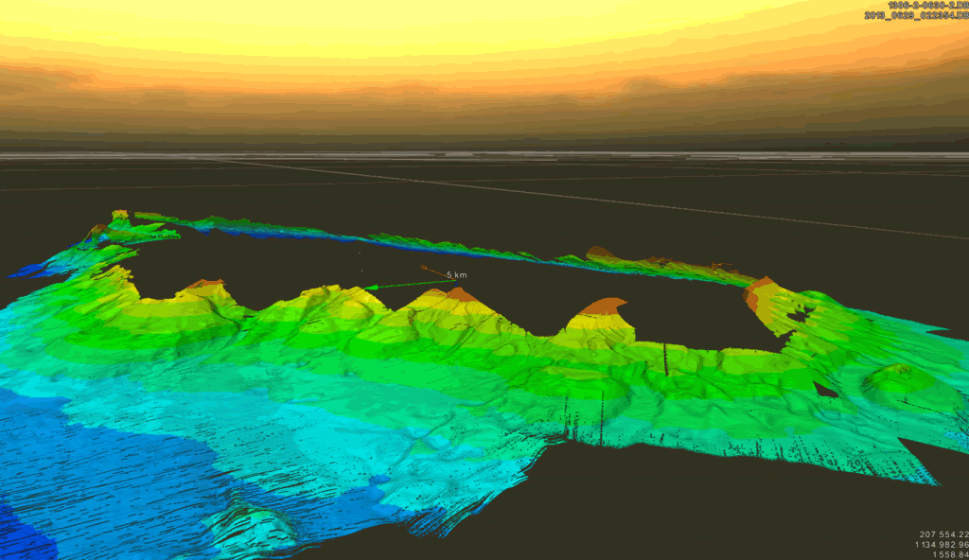Click the 1 134 982.96 coordinate readout
This screenshot has height=560, width=969.
(940, 545)
